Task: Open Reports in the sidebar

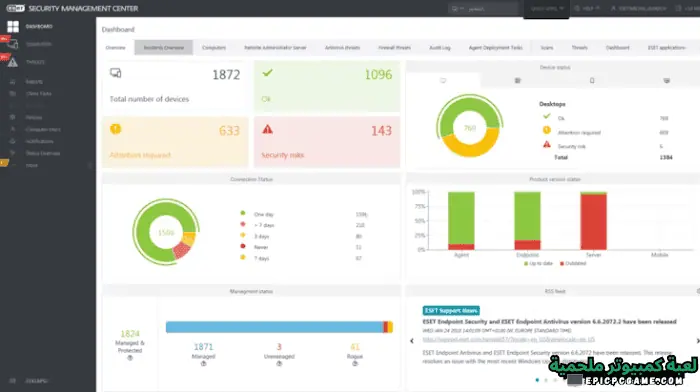Action: click(x=34, y=82)
